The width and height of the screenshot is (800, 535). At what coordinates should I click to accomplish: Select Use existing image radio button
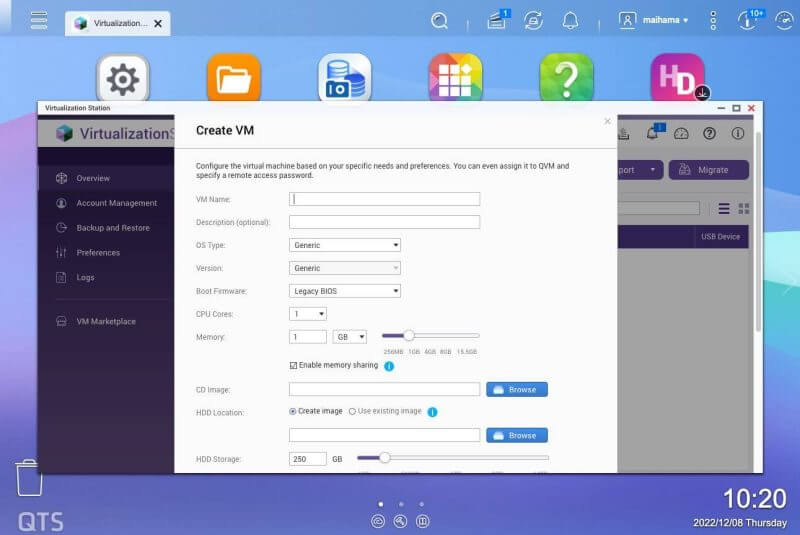352,411
